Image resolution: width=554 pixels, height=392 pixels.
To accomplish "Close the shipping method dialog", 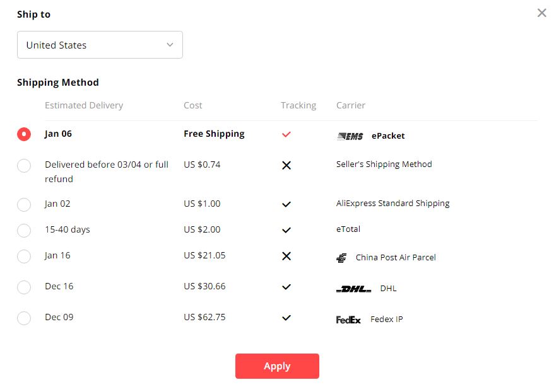I will tap(541, 13).
